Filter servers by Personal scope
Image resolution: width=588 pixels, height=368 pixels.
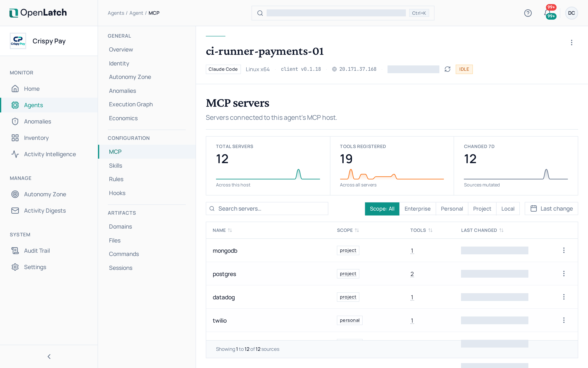pyautogui.click(x=452, y=209)
